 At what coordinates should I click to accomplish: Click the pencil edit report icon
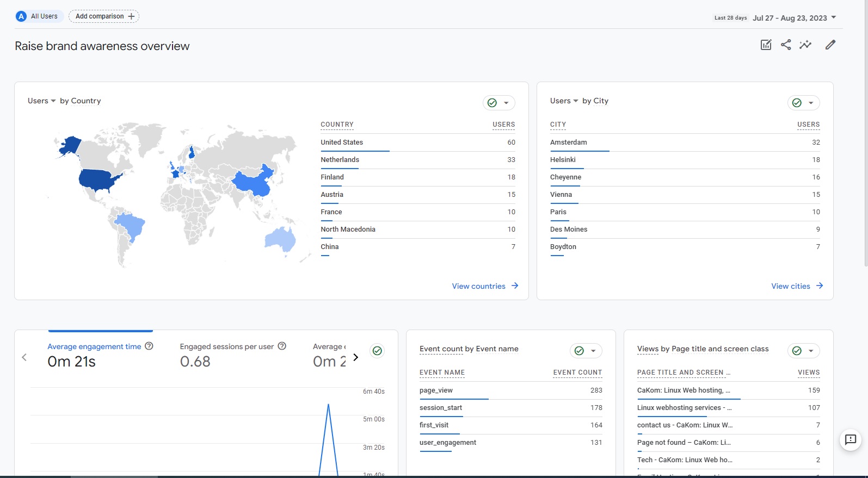click(x=830, y=45)
